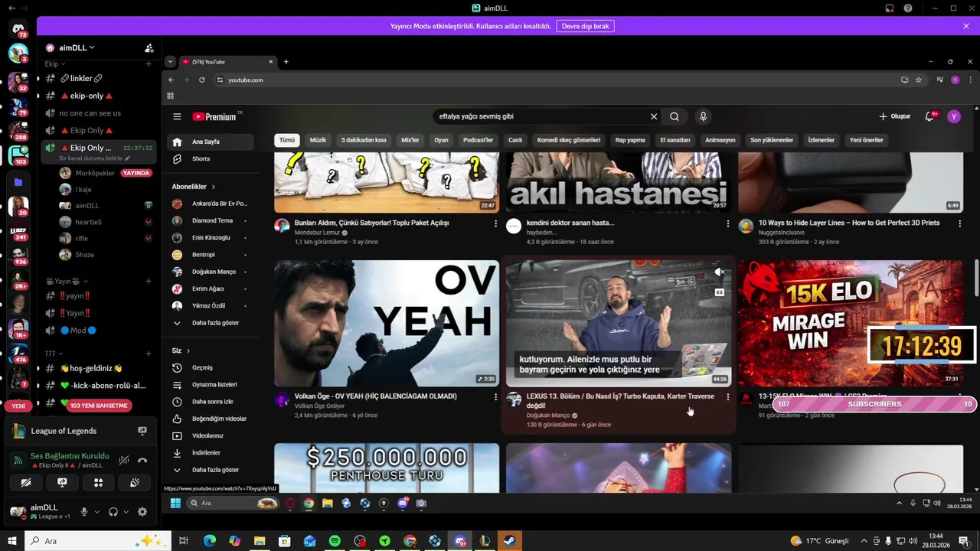
Task: Open LEXUS 13. Bölüm video title link
Action: coord(620,401)
